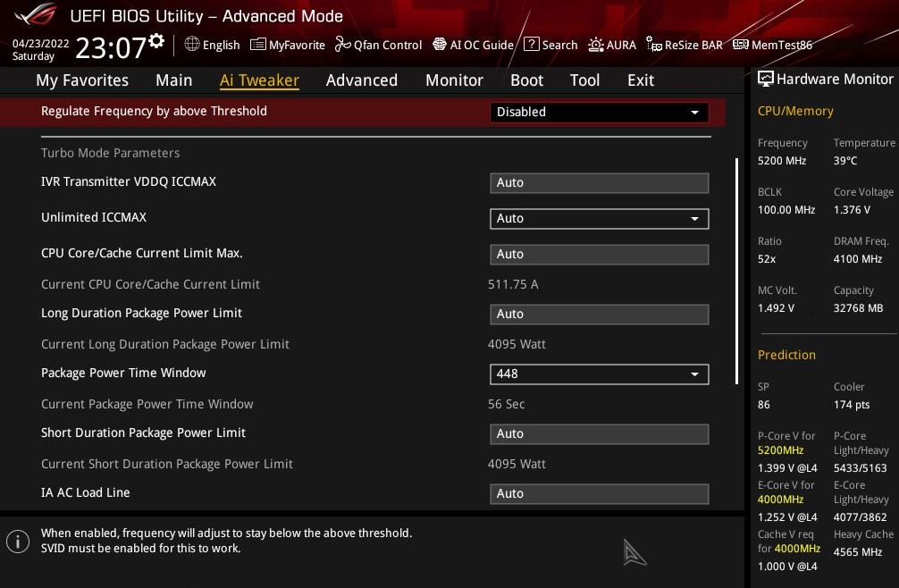
Task: Select Regulate Frequency by above Threshold row label
Action: tap(154, 111)
